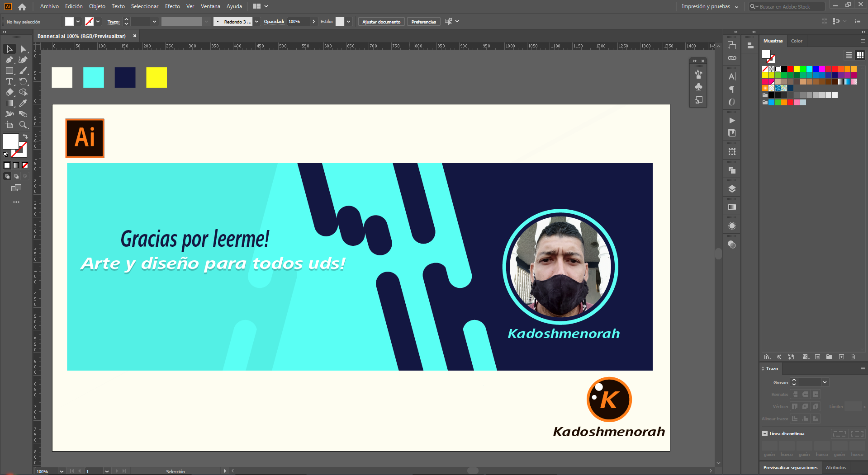This screenshot has width=868, height=475.
Task: Open the Actions panel play icon
Action: 732,121
